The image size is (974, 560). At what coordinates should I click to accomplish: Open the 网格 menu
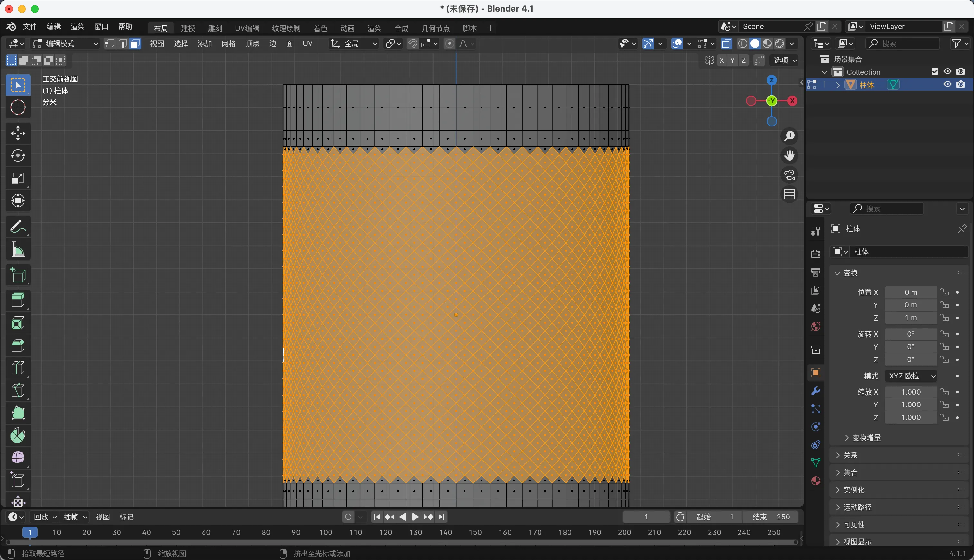[x=228, y=43]
